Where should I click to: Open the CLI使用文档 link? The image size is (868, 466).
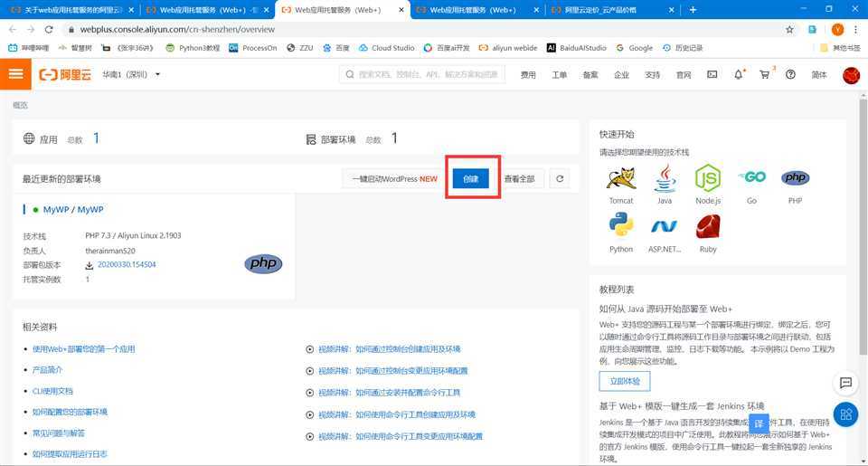(x=52, y=391)
